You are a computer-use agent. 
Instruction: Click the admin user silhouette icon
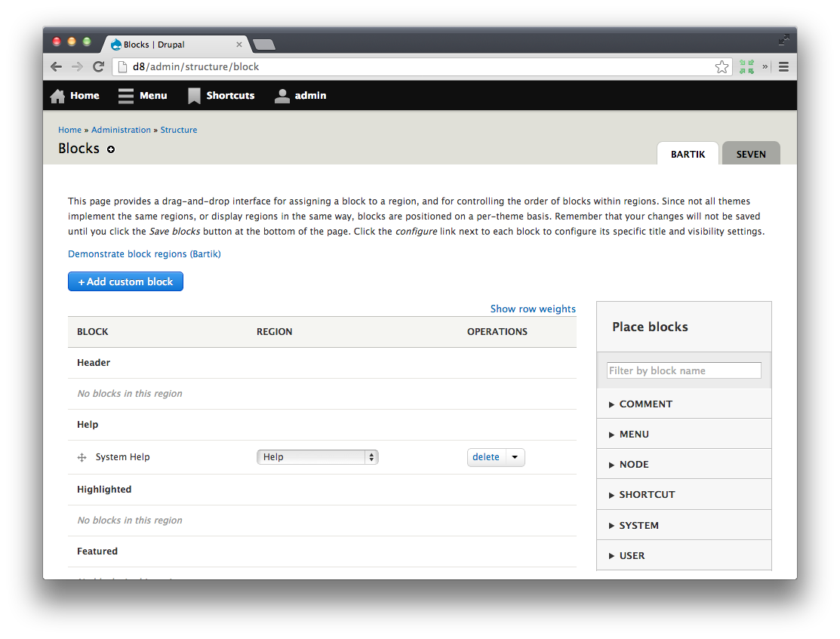click(282, 96)
